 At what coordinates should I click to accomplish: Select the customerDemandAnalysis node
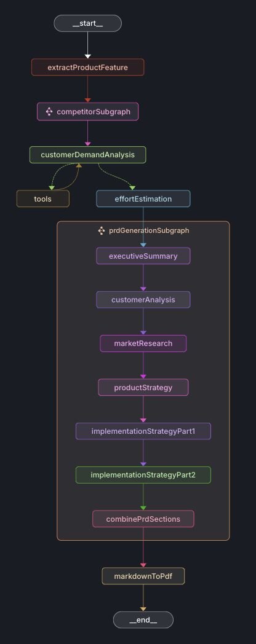click(x=87, y=155)
